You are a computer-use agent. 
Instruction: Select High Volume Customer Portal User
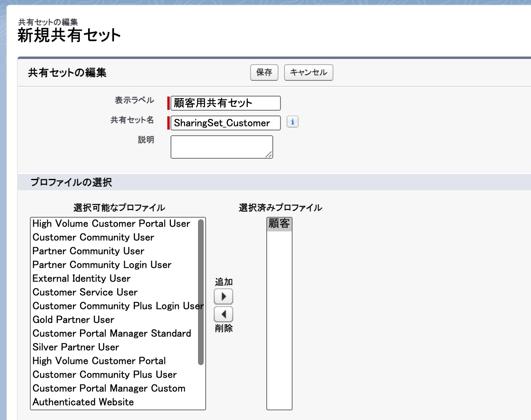pos(114,224)
